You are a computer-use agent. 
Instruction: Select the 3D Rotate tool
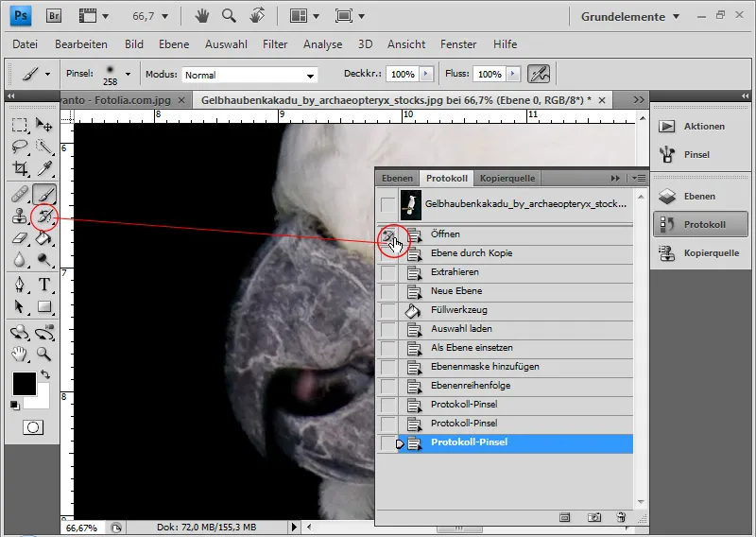coord(19,333)
